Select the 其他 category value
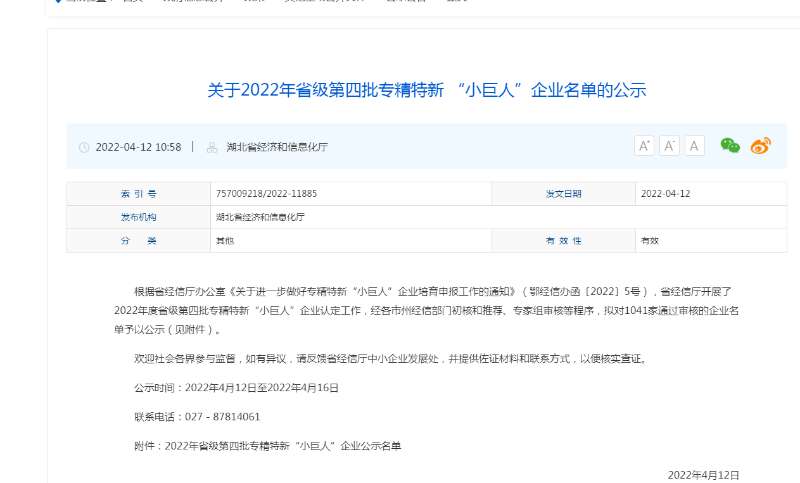This screenshot has width=800, height=483. point(225,241)
